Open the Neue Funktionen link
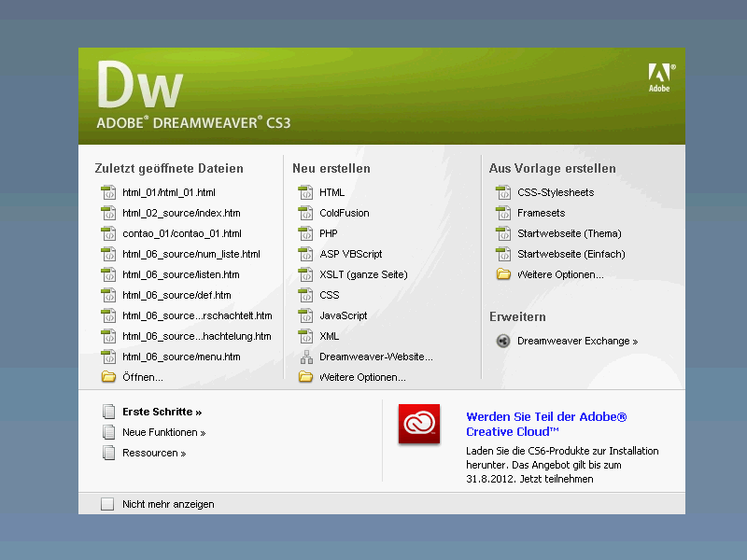This screenshot has height=560, width=747. pos(164,432)
